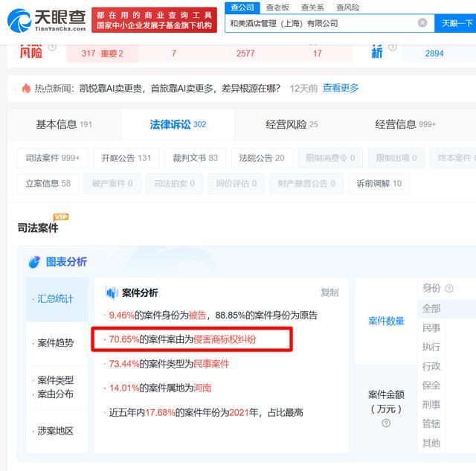Open the 查看更多 news link

tap(341, 88)
